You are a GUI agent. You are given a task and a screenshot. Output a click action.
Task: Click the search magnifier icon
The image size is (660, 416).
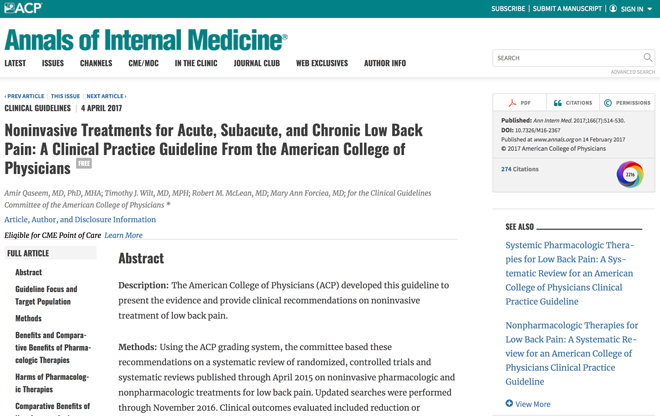pos(648,57)
